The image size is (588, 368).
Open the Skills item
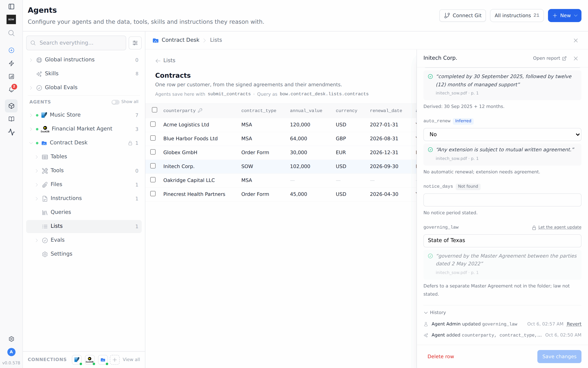tap(84, 74)
